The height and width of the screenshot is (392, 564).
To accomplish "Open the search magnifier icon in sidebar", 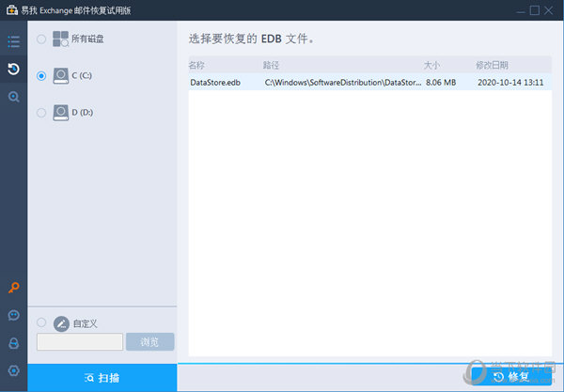I will pos(14,97).
